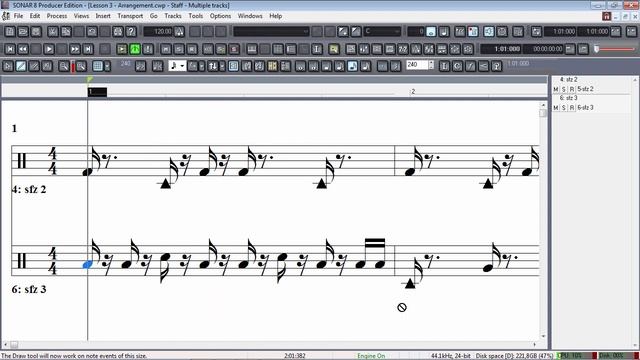Open the Tracks menu

pyautogui.click(x=173, y=16)
